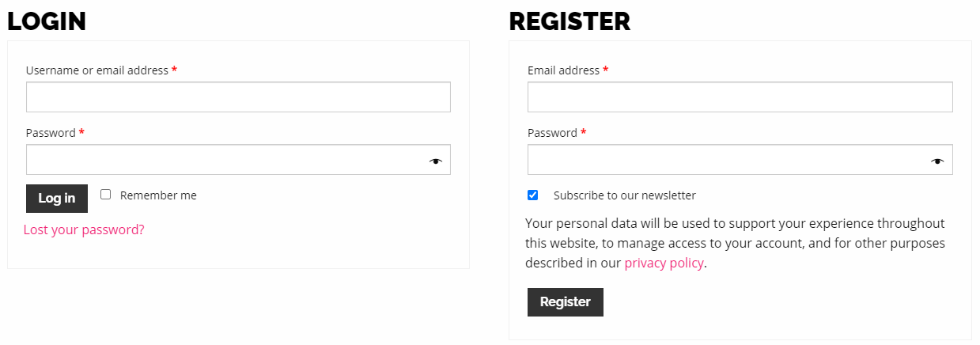980x345 pixels.
Task: Reveal the Register password with eye icon
Action: (x=937, y=161)
